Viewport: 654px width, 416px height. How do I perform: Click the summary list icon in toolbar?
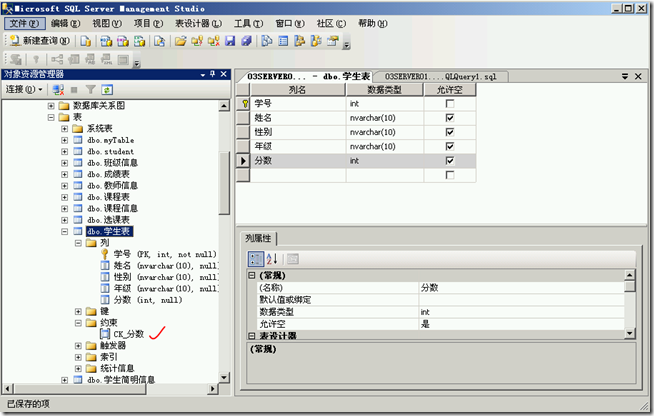coord(283,41)
